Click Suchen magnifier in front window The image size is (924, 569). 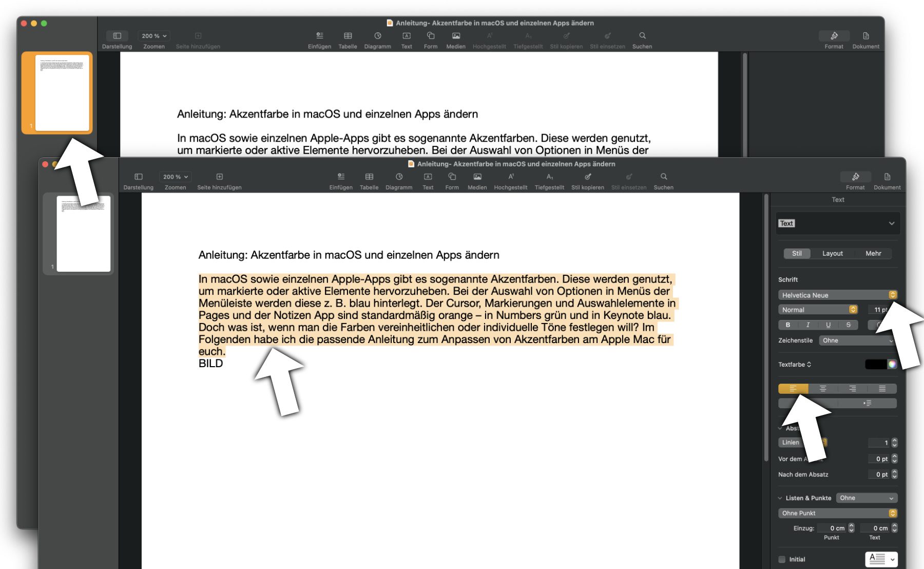click(x=664, y=177)
